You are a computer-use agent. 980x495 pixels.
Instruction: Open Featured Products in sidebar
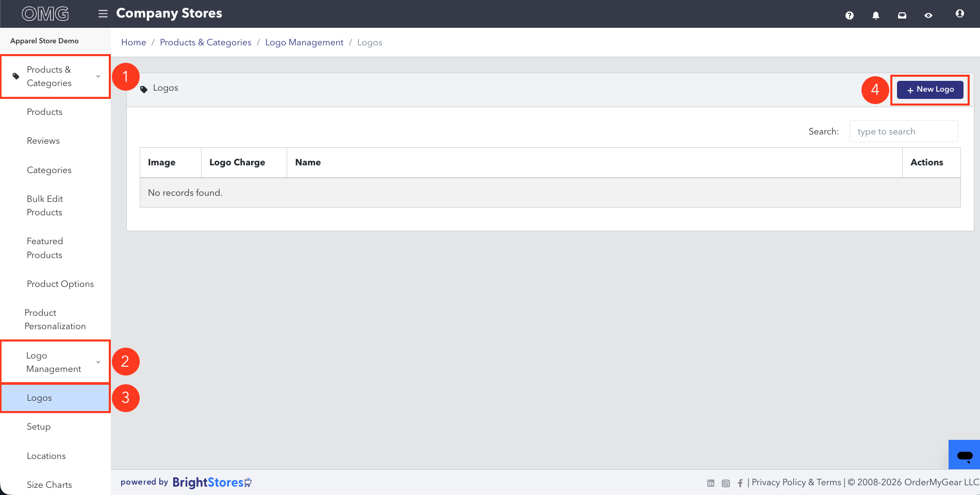[45, 248]
